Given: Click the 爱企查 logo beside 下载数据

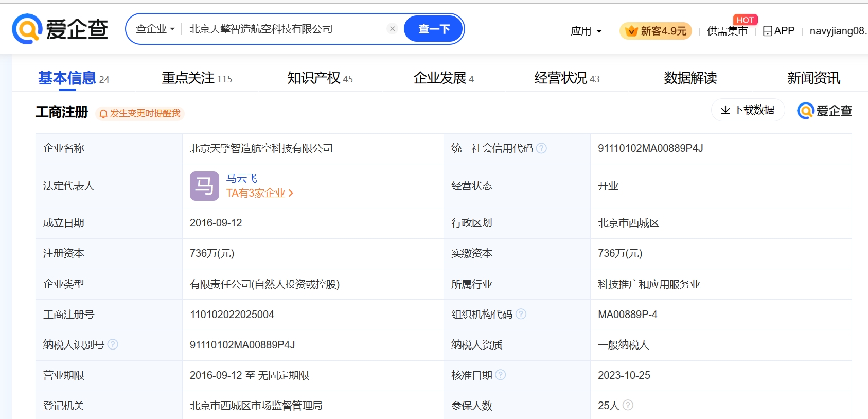Looking at the screenshot, I should 824,111.
